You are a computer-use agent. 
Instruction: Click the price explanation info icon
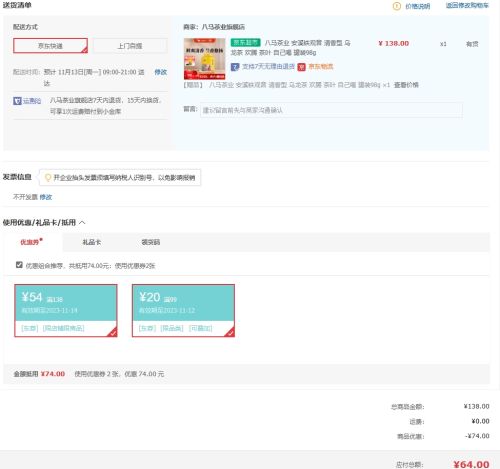pos(396,6)
